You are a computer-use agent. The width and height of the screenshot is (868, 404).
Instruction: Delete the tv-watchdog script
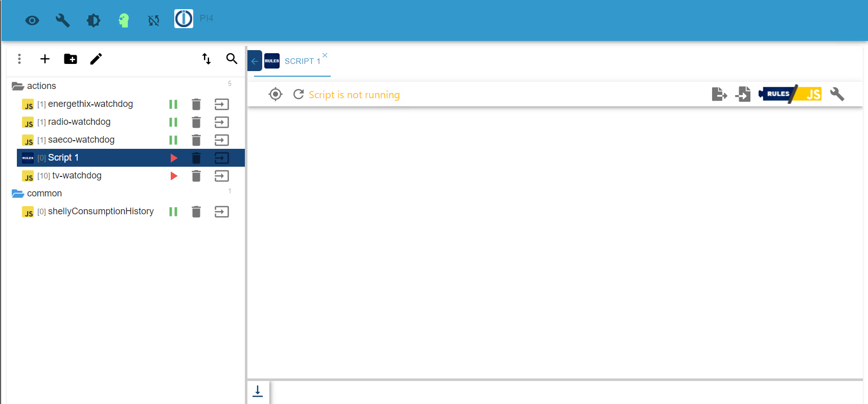(x=196, y=176)
